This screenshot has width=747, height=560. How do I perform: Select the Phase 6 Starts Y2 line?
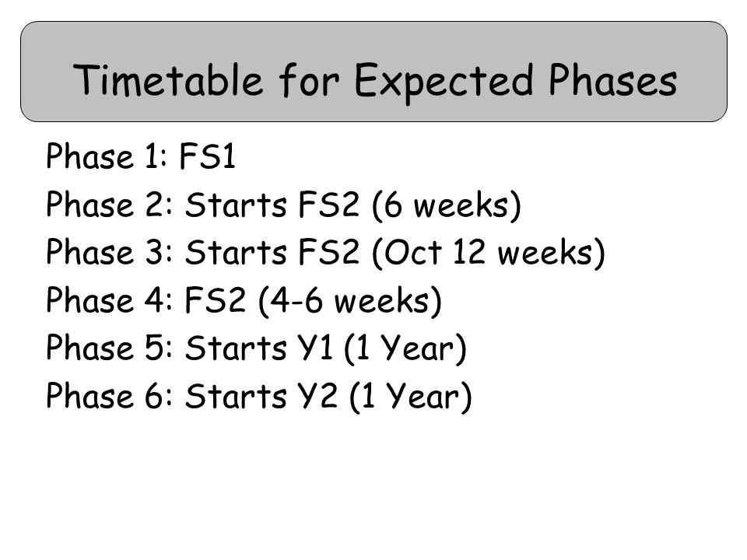click(259, 396)
